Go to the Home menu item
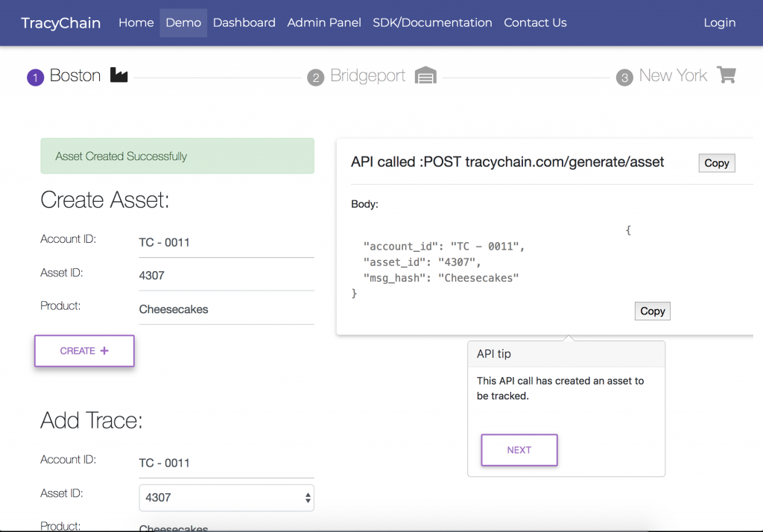Screen dimensions: 763x532 tap(136, 22)
